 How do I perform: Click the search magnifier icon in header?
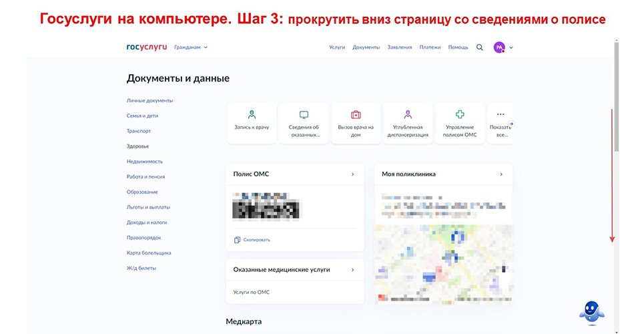tap(479, 47)
